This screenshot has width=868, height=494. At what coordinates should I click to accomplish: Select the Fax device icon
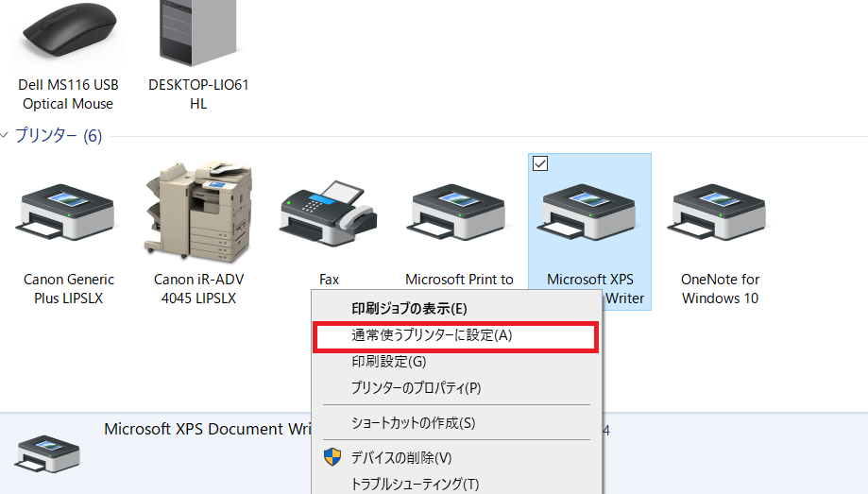pos(329,213)
